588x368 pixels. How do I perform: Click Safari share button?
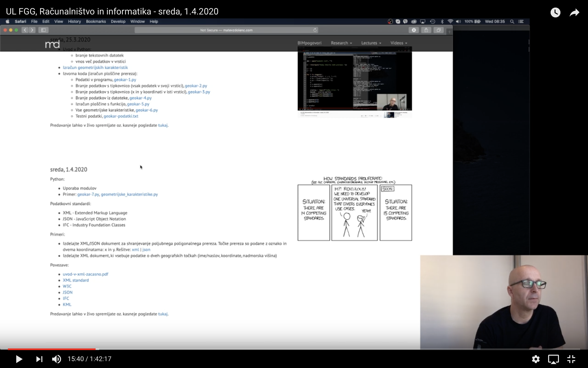coord(426,30)
